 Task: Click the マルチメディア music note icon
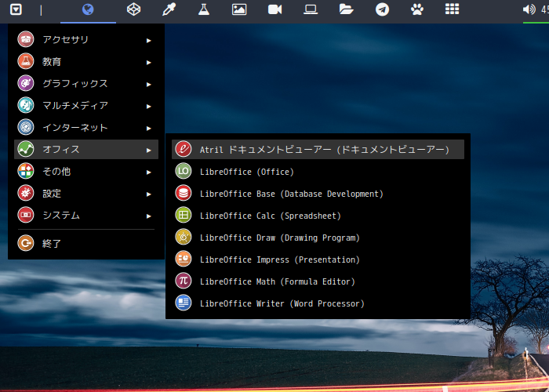click(26, 105)
